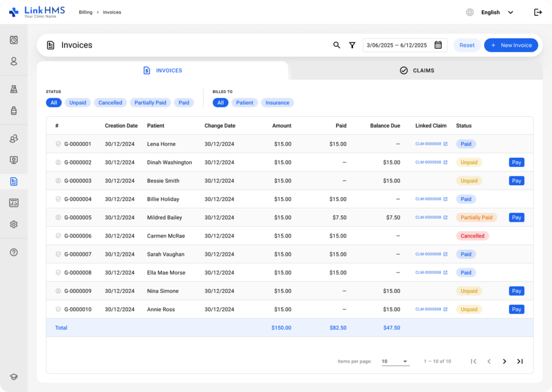Switch to the Claims tab
The width and height of the screenshot is (552, 392).
[417, 71]
